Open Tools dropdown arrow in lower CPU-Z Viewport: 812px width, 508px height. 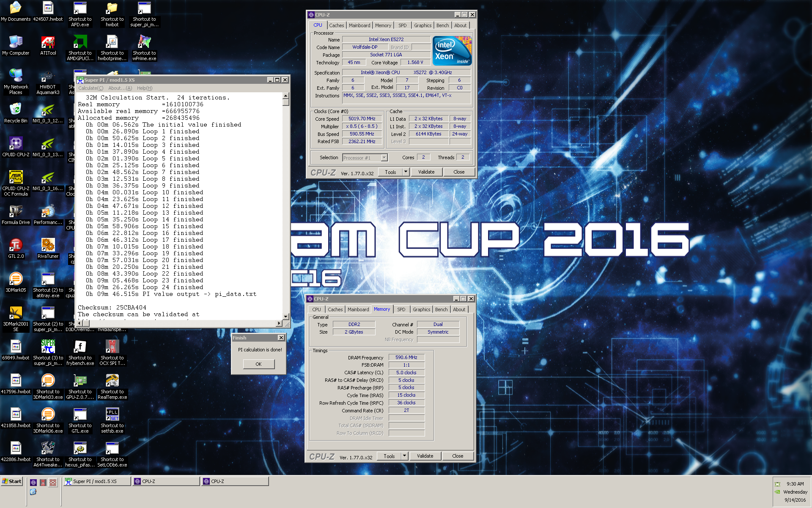pyautogui.click(x=404, y=456)
